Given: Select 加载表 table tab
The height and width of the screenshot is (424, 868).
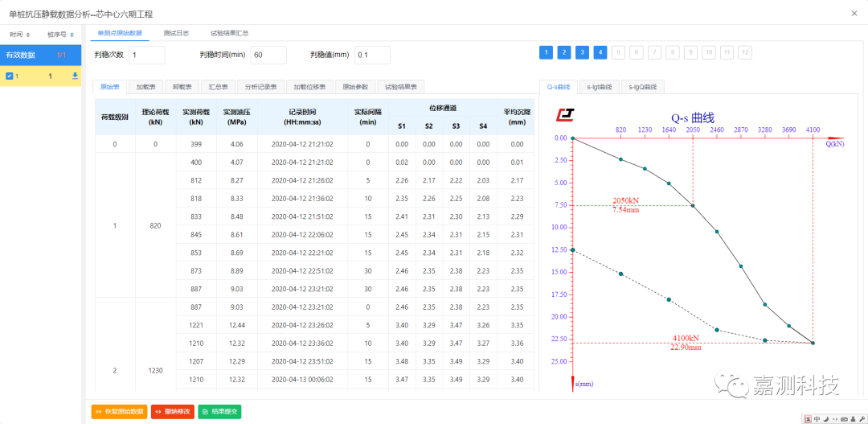Looking at the screenshot, I should tap(146, 86).
